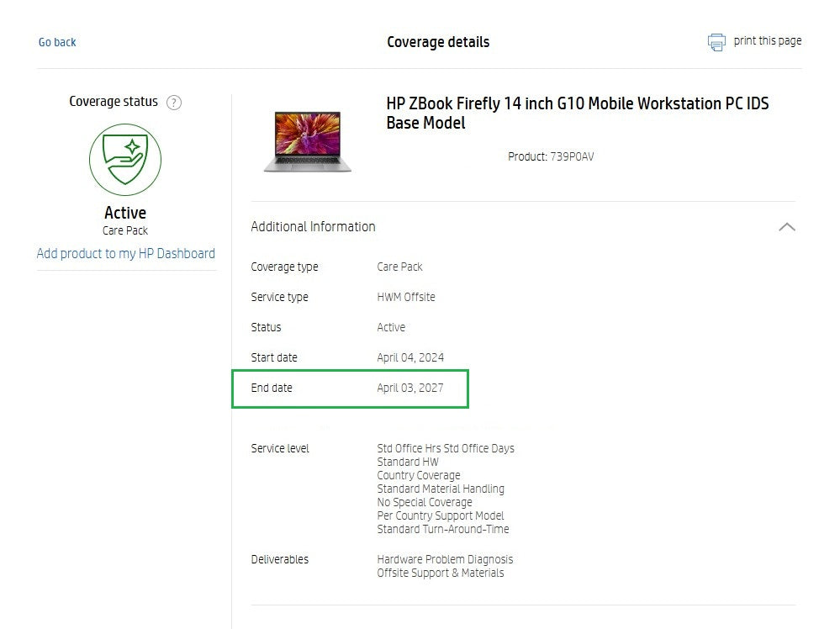The height and width of the screenshot is (629, 840).
Task: Click 'Standard Material Handling' line
Action: [x=441, y=489]
